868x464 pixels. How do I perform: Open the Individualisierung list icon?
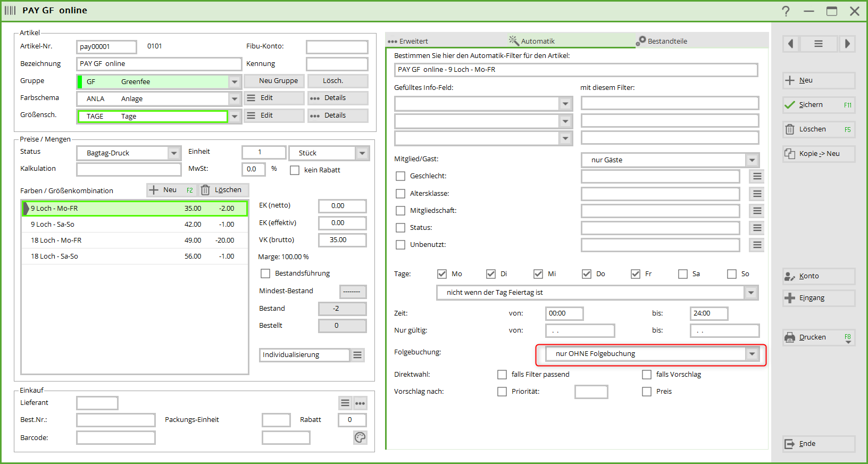click(x=358, y=355)
